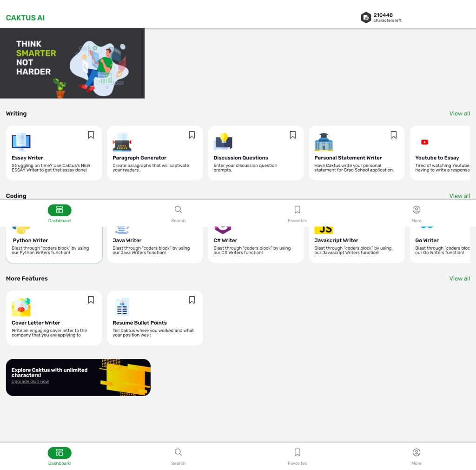Click the characters-left hexagon coin icon
This screenshot has height=470, width=476.
[366, 18]
